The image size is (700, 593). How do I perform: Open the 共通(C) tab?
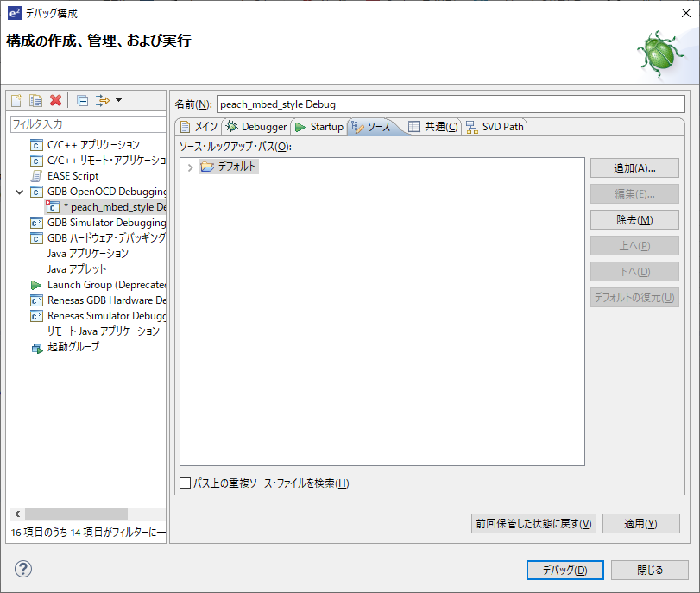coord(432,127)
